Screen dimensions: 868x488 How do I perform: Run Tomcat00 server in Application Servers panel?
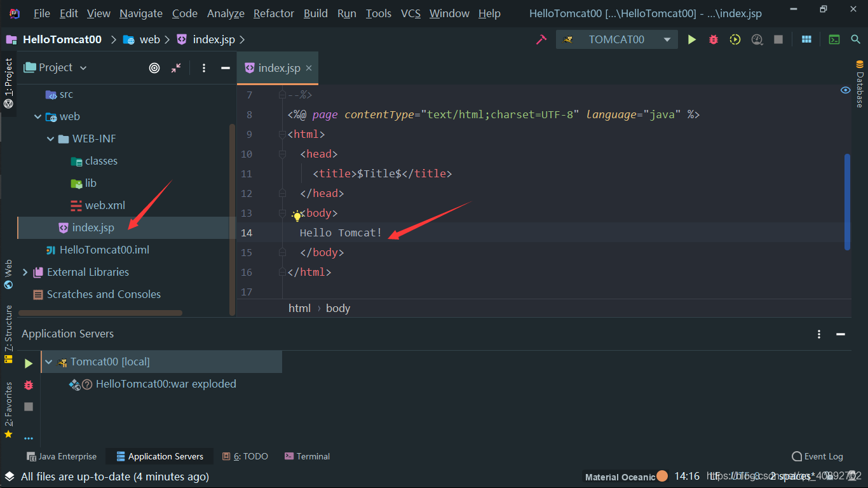[x=29, y=363]
